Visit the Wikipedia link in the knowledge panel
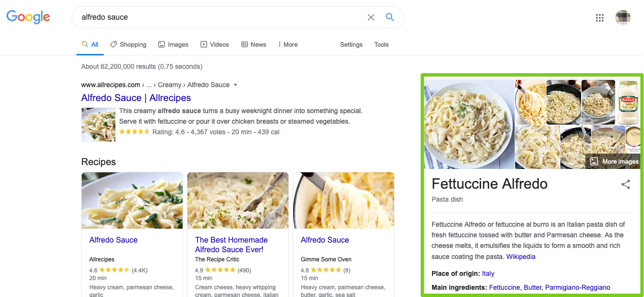 520,257
